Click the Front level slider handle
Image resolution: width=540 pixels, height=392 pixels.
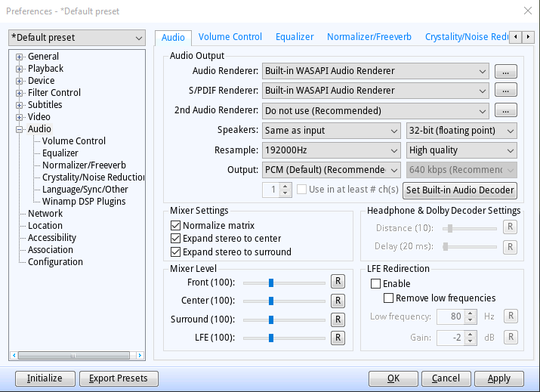pyautogui.click(x=271, y=282)
